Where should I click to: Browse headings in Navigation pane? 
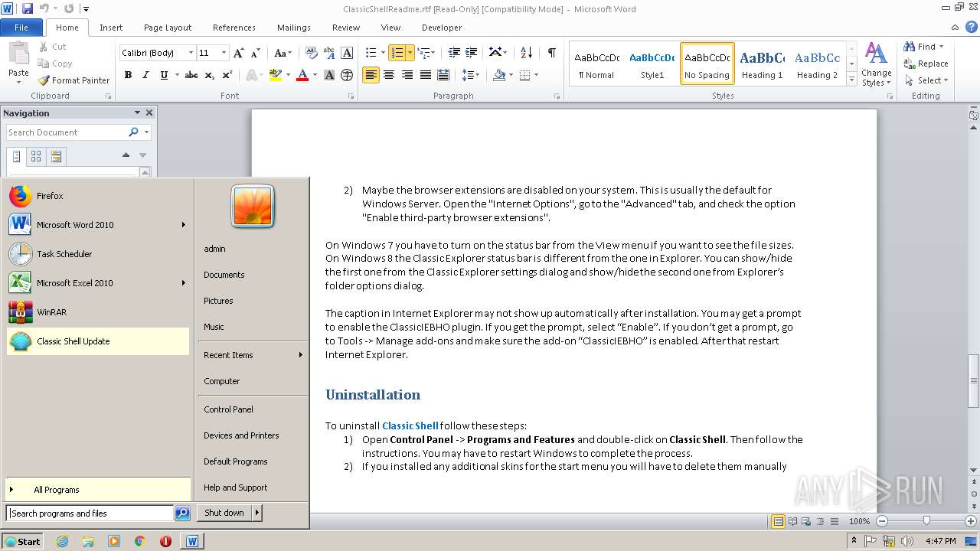(x=17, y=156)
